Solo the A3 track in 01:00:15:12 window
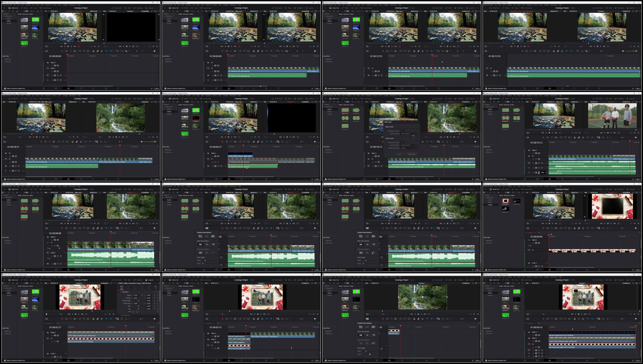The height and width of the screenshot is (364, 643). (539, 172)
